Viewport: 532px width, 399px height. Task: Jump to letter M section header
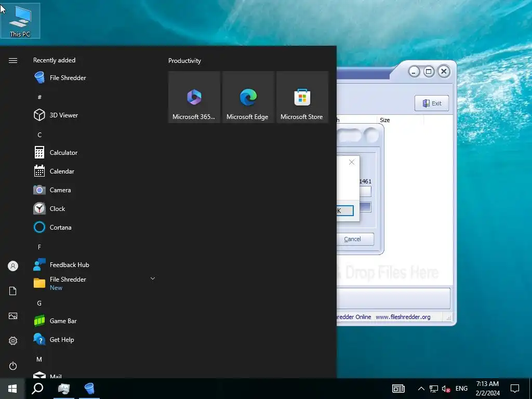[39, 360]
